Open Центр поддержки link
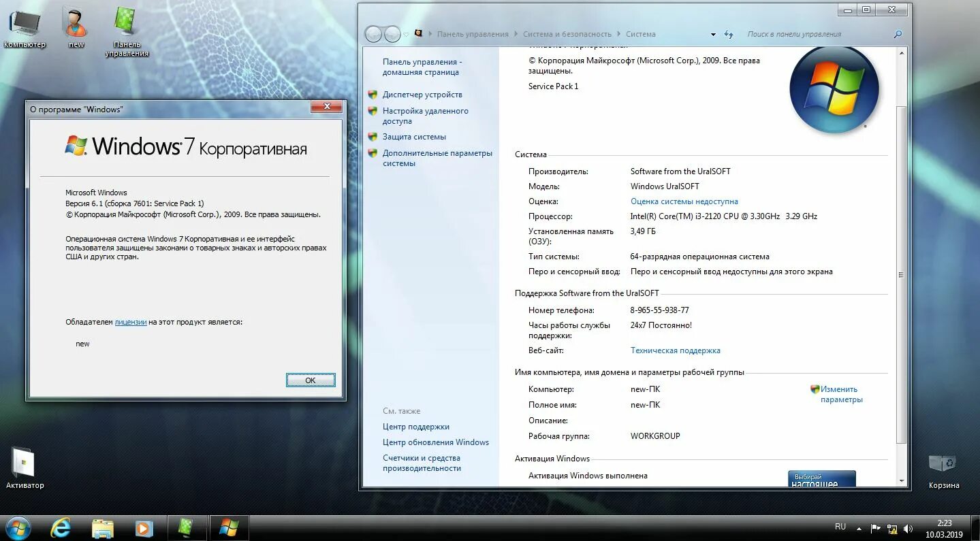980x541 pixels. point(416,427)
